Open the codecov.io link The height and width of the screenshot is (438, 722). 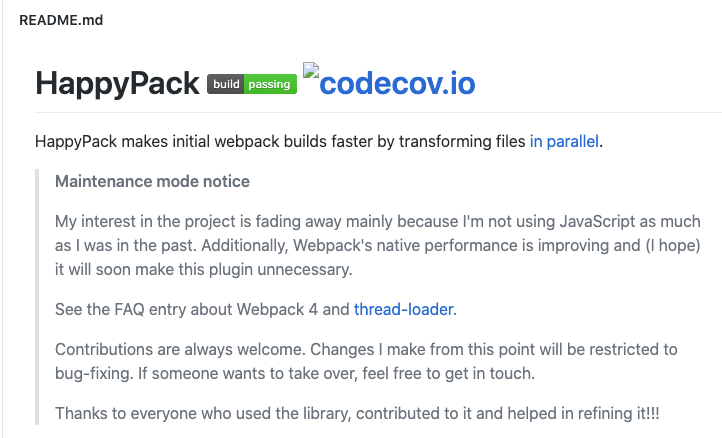click(x=397, y=83)
